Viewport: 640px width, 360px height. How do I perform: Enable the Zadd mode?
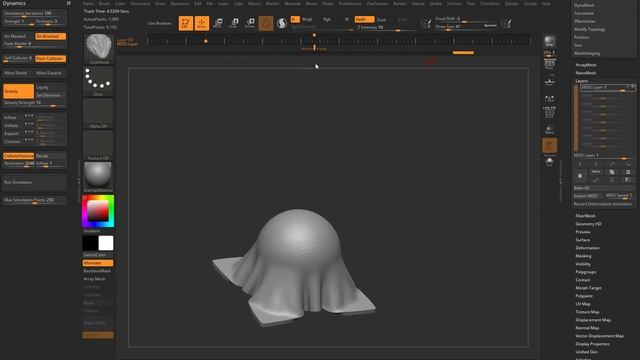[364, 19]
